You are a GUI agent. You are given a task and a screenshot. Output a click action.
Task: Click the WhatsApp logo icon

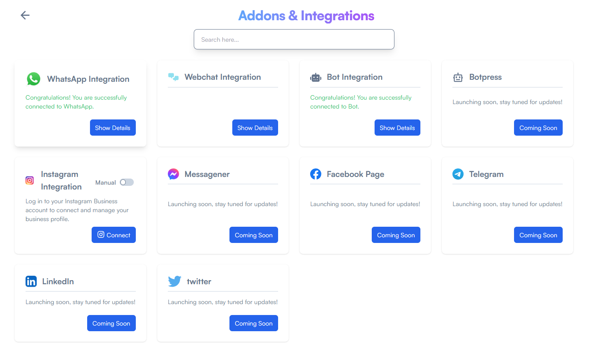pyautogui.click(x=34, y=79)
